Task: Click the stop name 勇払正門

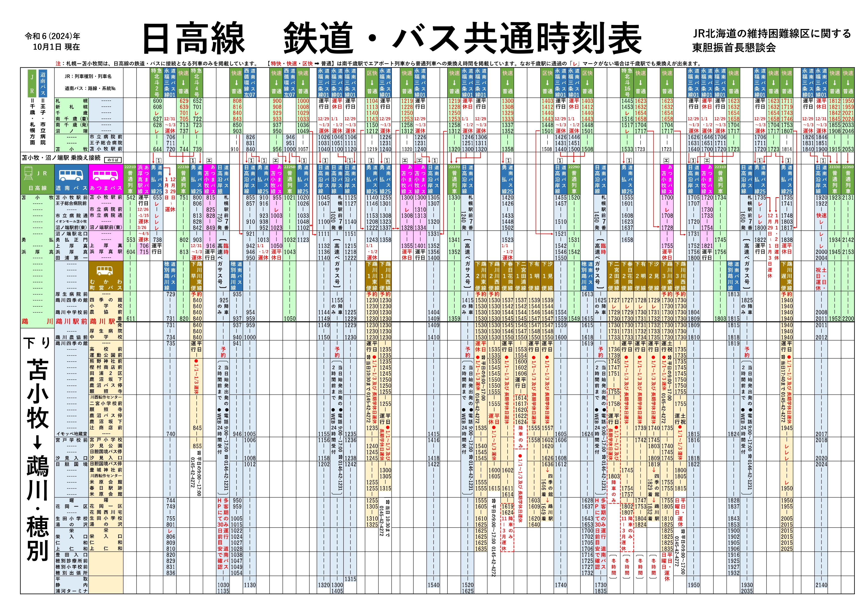Action: point(71,240)
